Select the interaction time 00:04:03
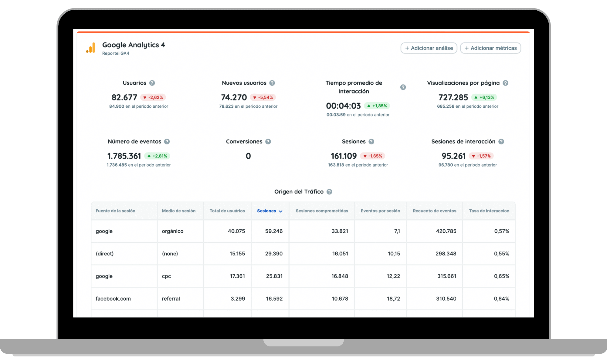The width and height of the screenshot is (607, 364). [343, 106]
